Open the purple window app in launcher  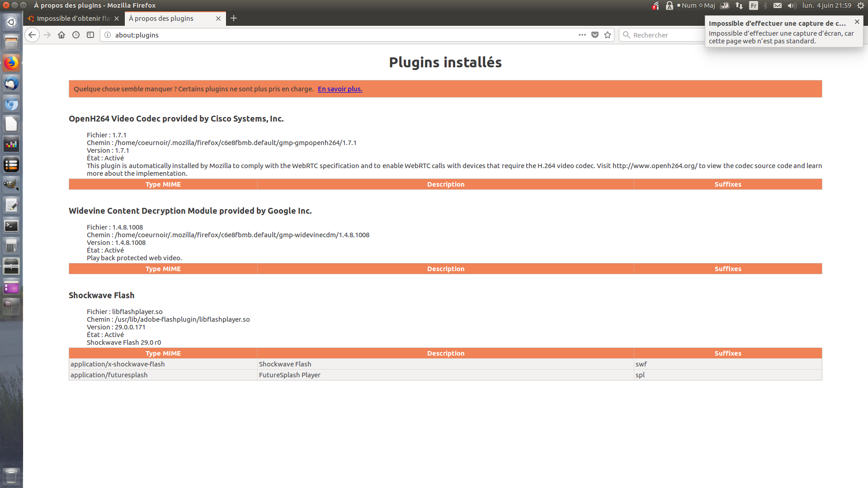click(x=11, y=287)
